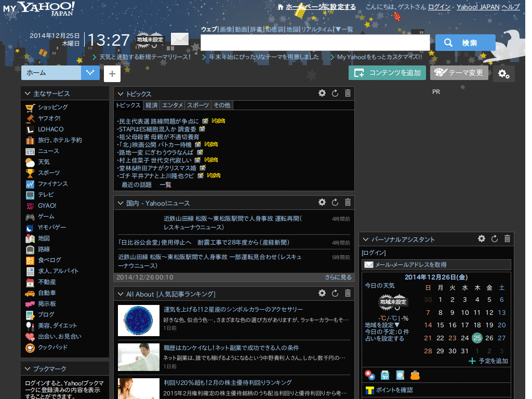Viewport: 532px width, 399px height.
Task: Open Personal Assistant widget settings gear
Action: pos(482,238)
